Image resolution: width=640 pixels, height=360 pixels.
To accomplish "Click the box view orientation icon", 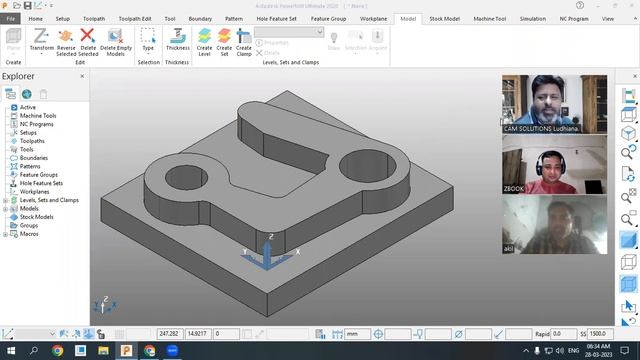I will coord(628,115).
